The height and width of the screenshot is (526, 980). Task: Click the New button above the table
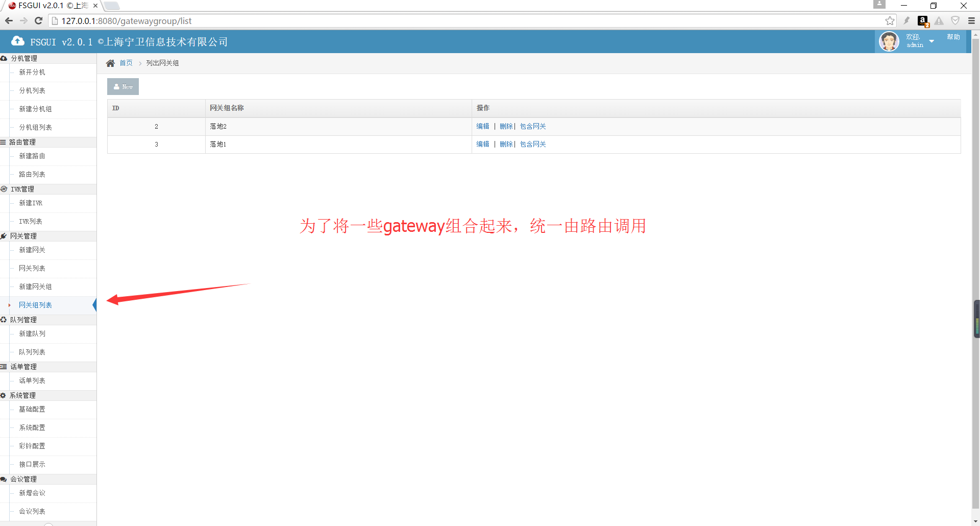click(123, 87)
